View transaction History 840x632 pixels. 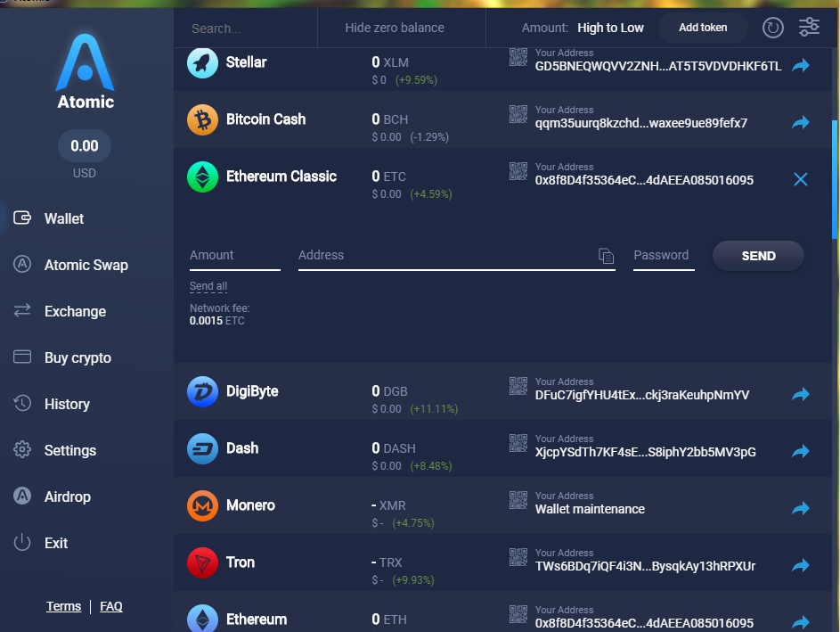[x=67, y=404]
